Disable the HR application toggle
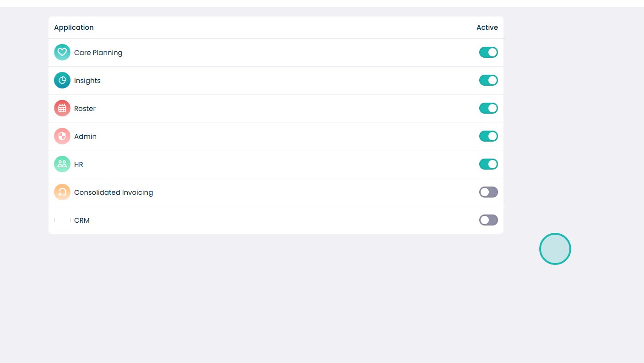The height and width of the screenshot is (363, 644). (x=488, y=164)
